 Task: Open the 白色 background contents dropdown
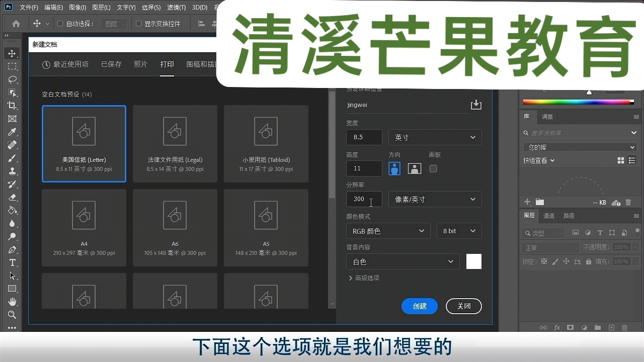point(403,261)
